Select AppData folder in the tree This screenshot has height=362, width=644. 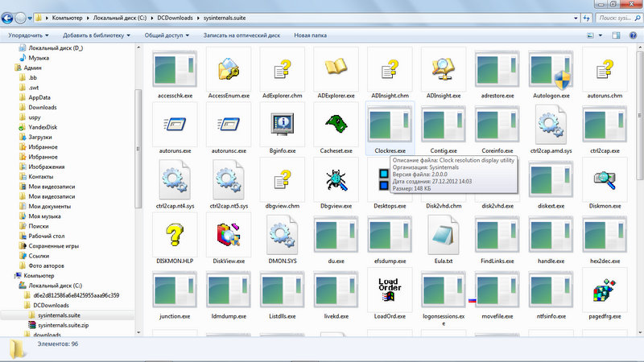point(39,97)
